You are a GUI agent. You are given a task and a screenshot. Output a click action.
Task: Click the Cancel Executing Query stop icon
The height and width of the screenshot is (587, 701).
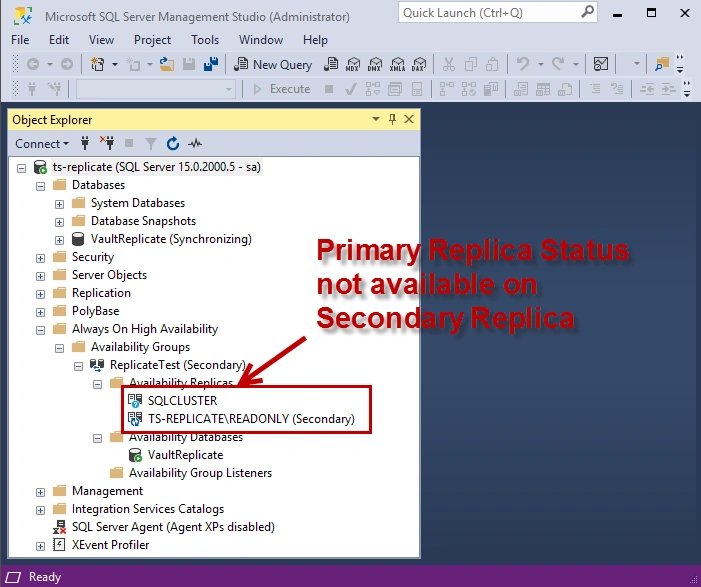[329, 89]
